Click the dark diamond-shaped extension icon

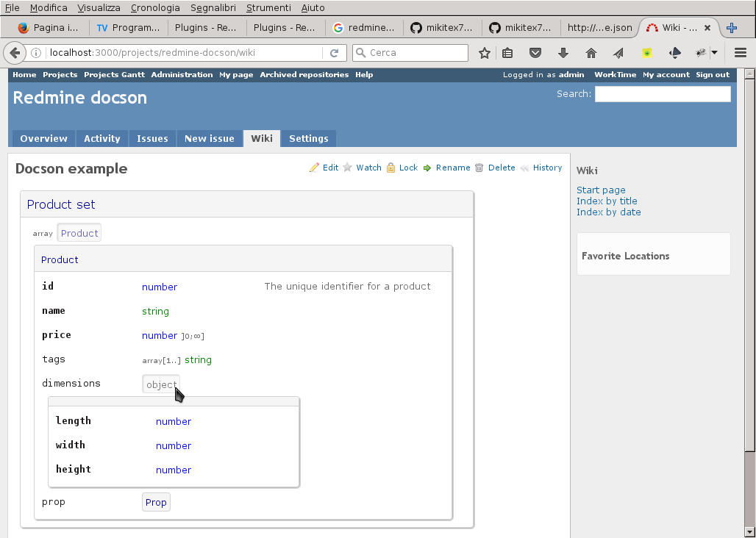[x=675, y=52]
